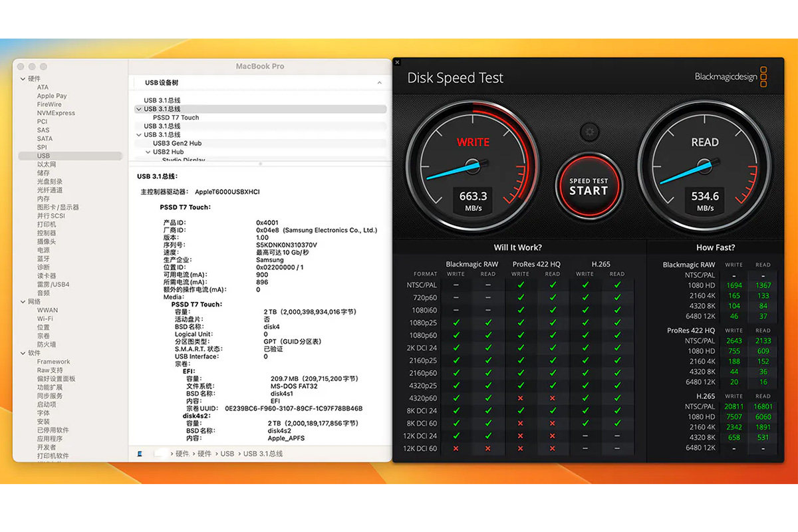
Task: Collapse the 硬件 section in the sidebar
Action: click(x=22, y=78)
